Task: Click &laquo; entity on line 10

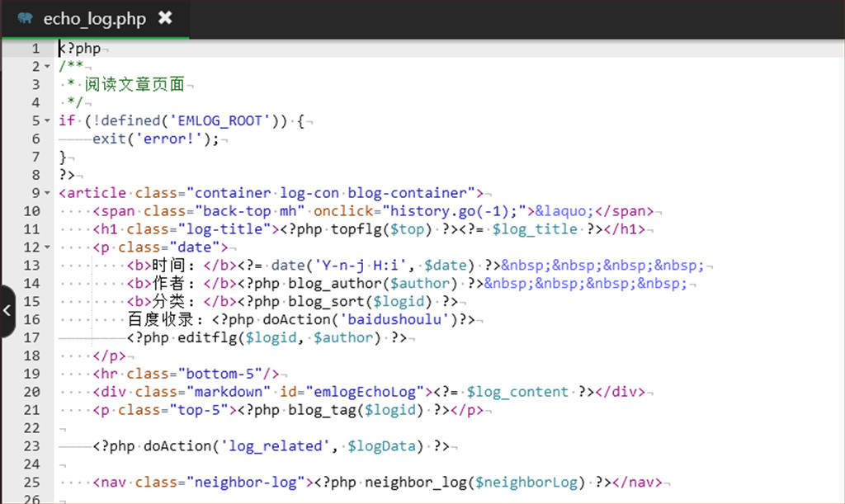Action: pos(564,211)
